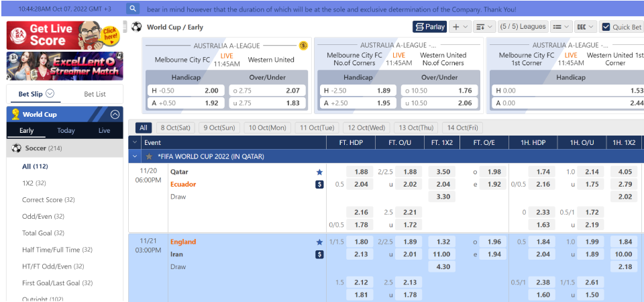Click the World Cup trophy icon

coord(15,114)
